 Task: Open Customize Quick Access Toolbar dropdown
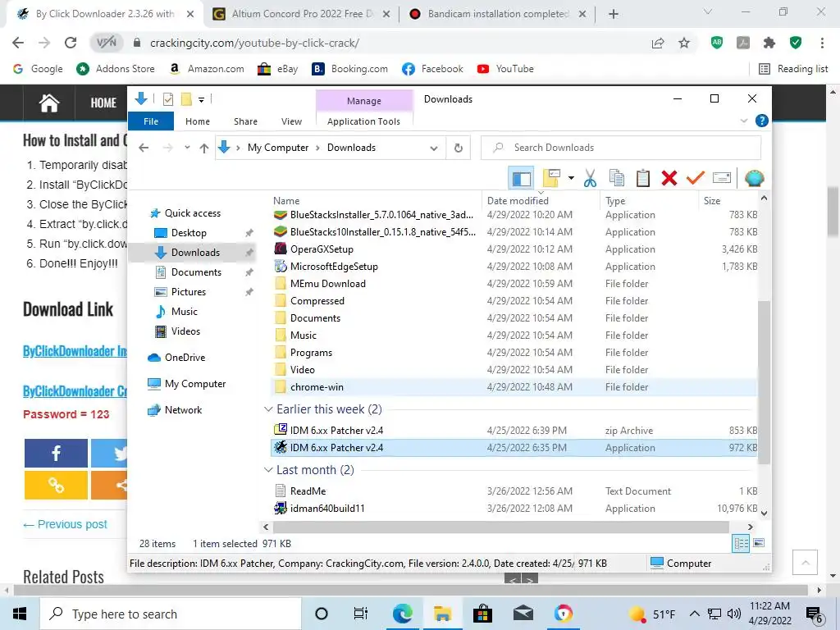click(202, 99)
